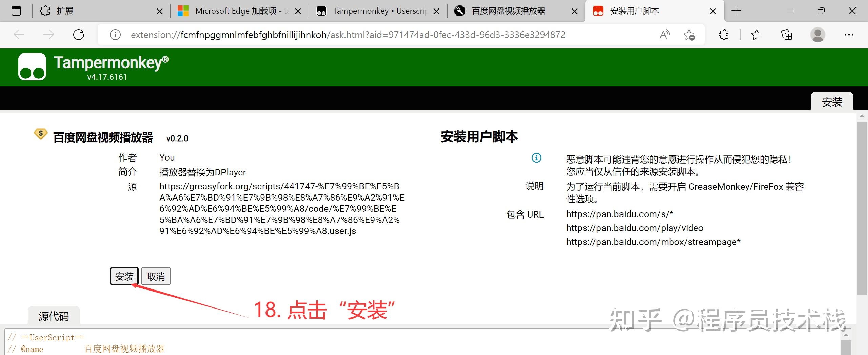Close the 扩展 tab
This screenshot has height=355, width=868.
(160, 11)
